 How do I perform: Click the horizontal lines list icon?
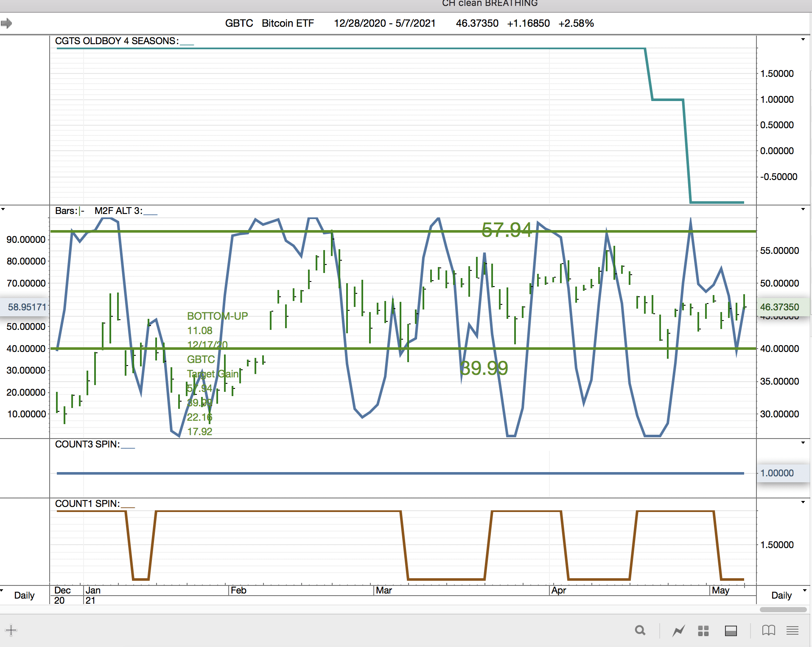pyautogui.click(x=792, y=630)
